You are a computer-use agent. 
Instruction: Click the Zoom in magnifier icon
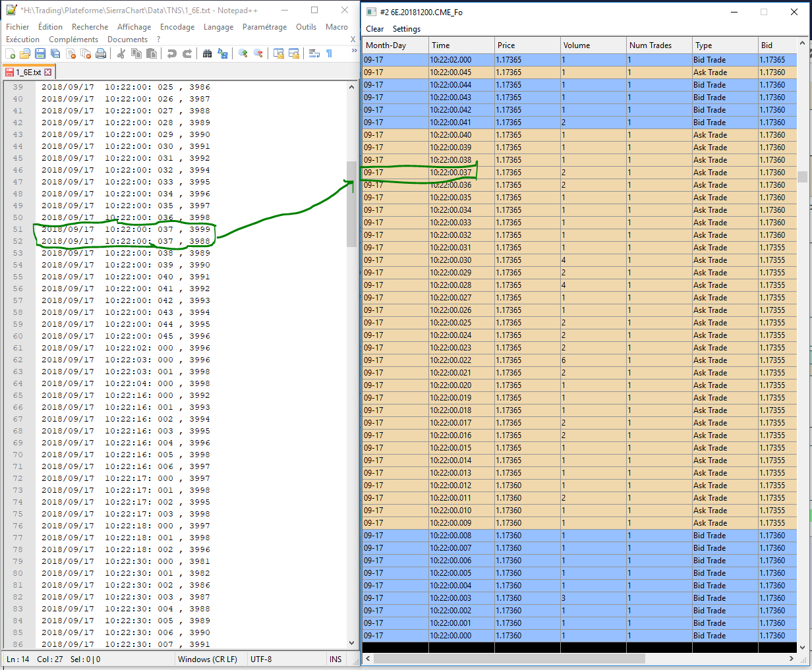coord(243,54)
